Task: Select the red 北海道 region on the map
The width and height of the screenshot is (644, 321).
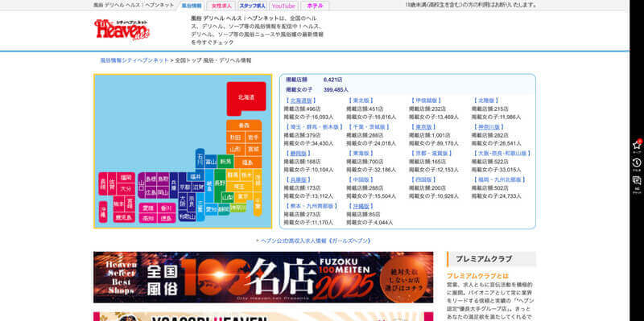Action: pos(246,98)
